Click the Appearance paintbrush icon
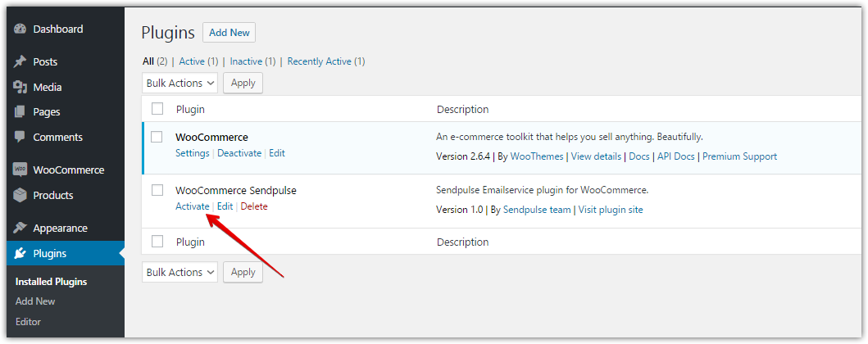Screen dimensions: 868x344 coord(20,229)
